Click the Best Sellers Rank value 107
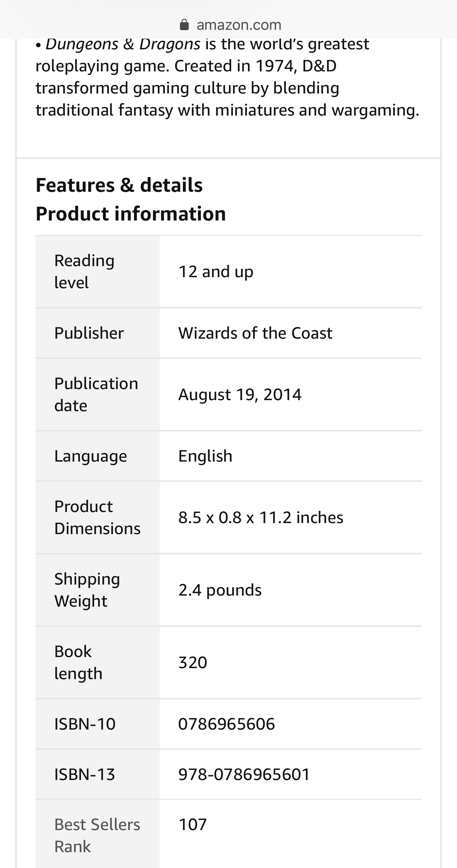 pyautogui.click(x=193, y=824)
